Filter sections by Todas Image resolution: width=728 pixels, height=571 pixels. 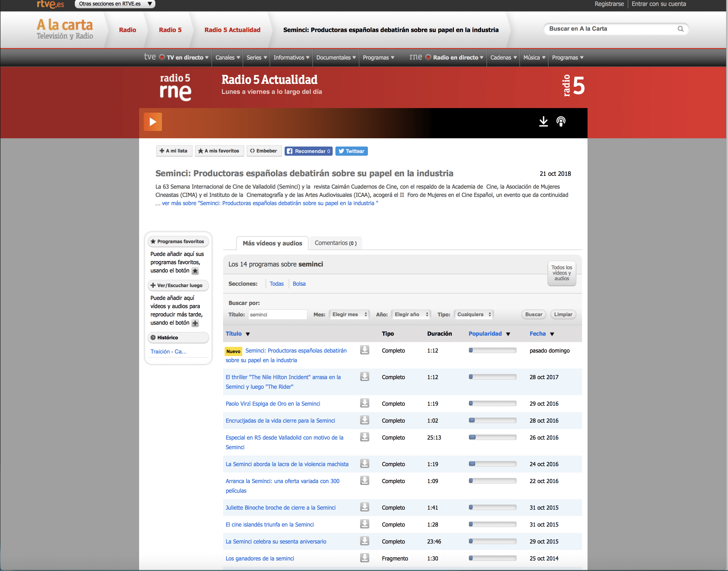point(276,283)
